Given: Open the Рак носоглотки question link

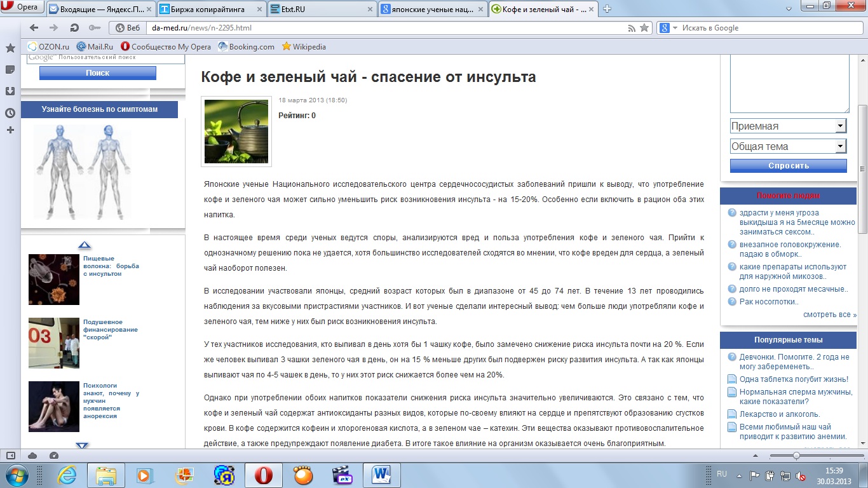Looking at the screenshot, I should 769,302.
